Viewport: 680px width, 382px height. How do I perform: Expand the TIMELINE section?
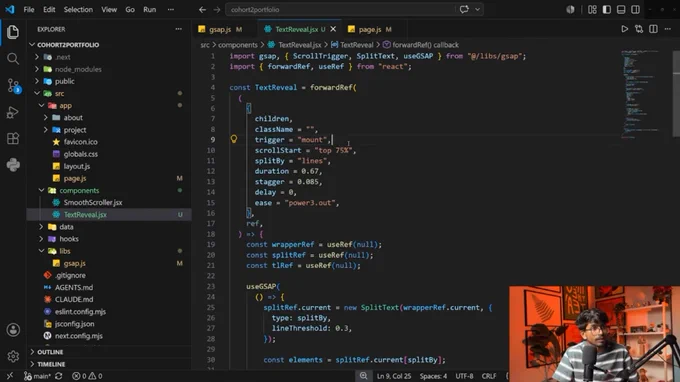pos(51,364)
